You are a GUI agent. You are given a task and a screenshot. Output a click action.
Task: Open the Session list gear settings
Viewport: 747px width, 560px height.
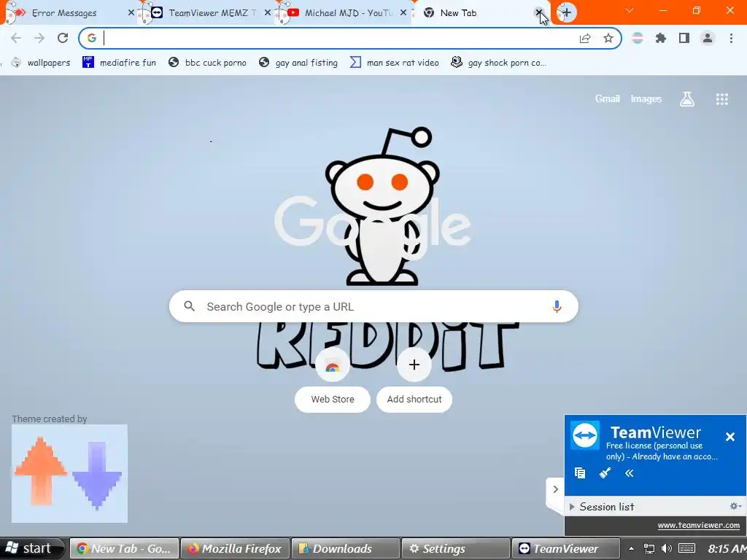[735, 506]
